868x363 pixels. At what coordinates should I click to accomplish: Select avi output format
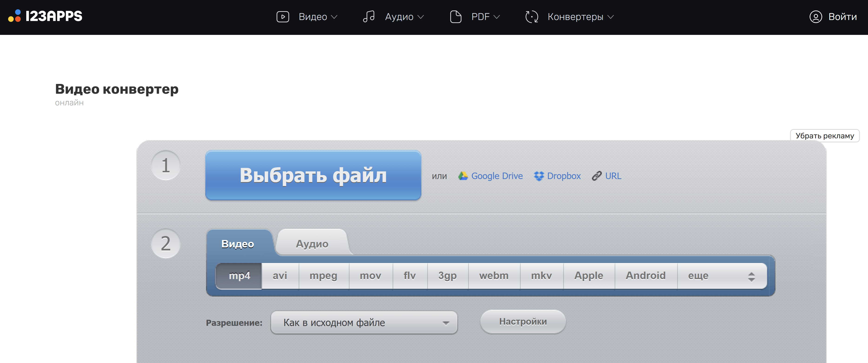tap(280, 276)
